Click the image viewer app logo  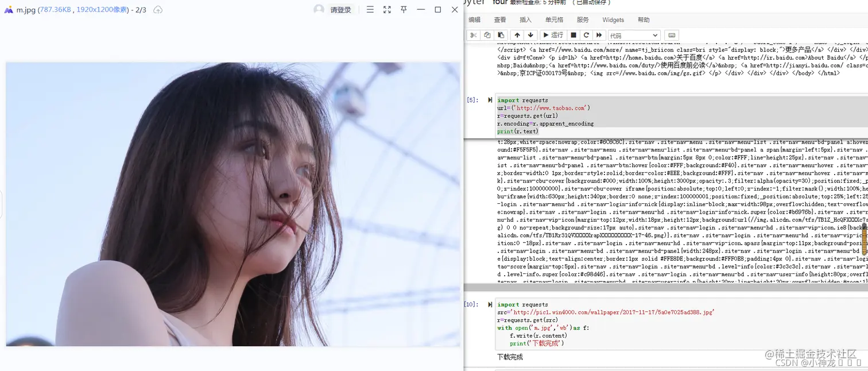coord(9,10)
